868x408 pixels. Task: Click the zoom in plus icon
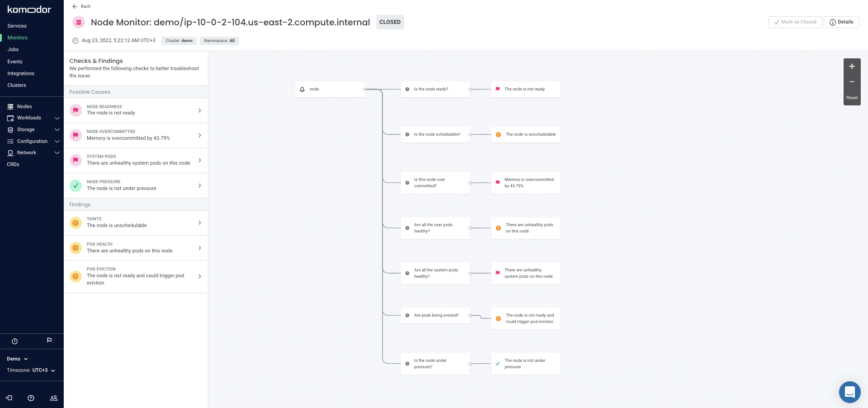click(x=852, y=66)
